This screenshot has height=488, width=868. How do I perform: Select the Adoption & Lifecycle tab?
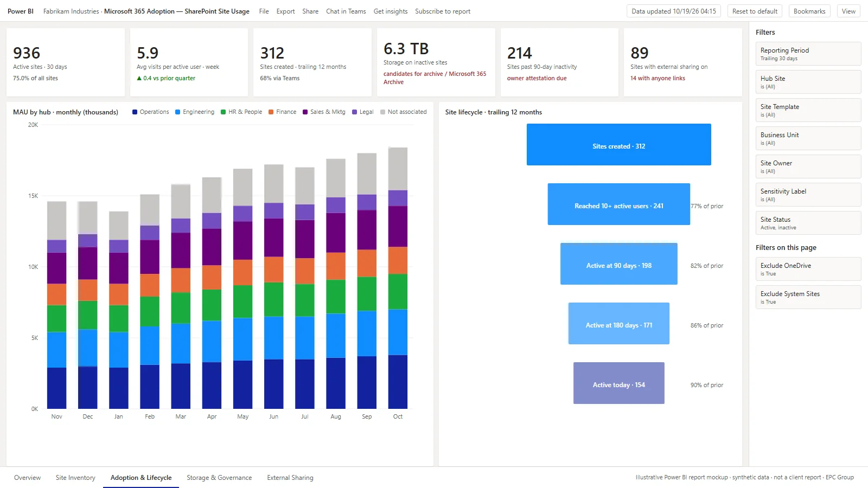[x=141, y=478]
